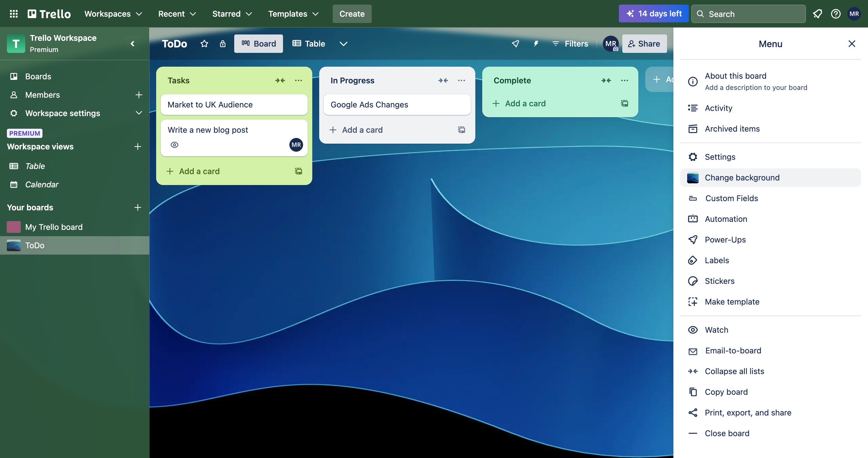Collapse the In Progress list
868x458 pixels.
[443, 80]
